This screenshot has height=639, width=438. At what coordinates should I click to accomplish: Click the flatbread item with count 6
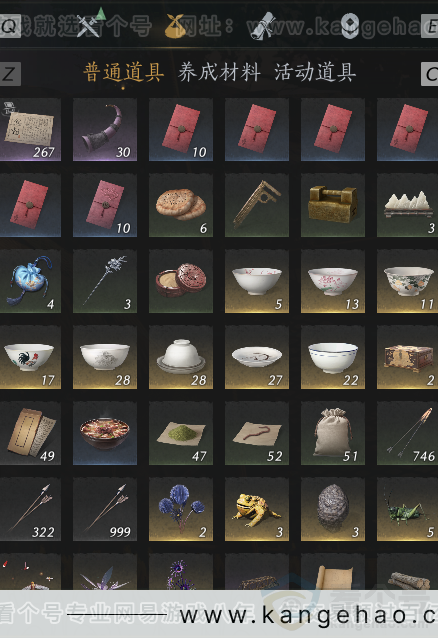[180, 205]
